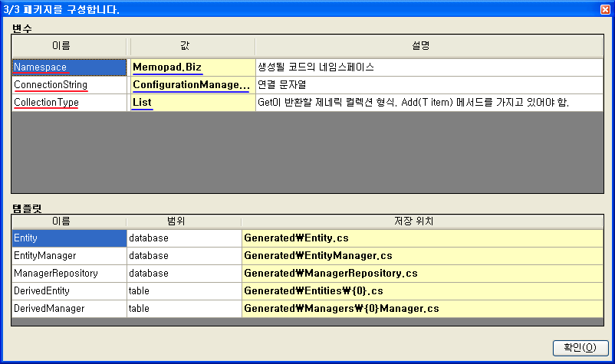Click the 확인(O) confirm button
The image size is (615, 364).
click(x=580, y=348)
